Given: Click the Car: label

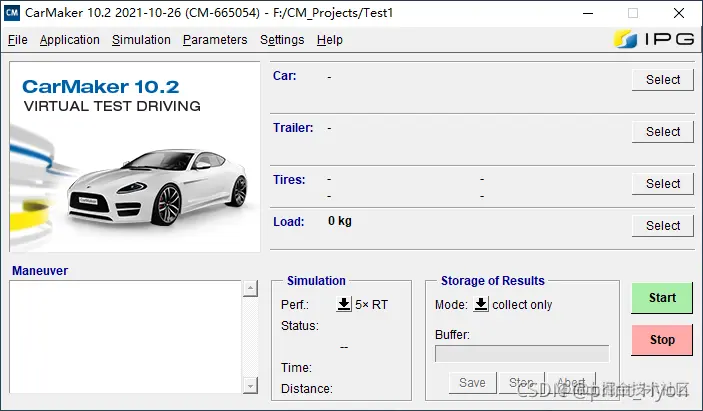Looking at the screenshot, I should point(285,76).
